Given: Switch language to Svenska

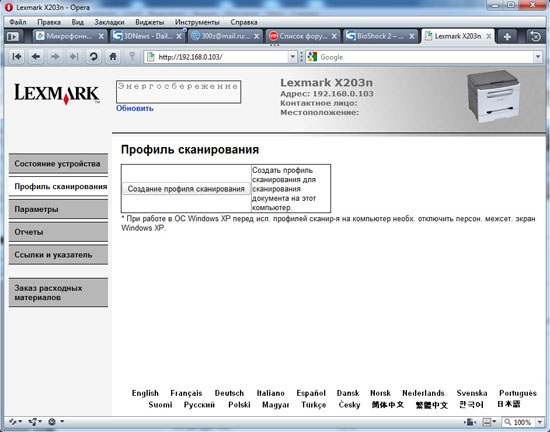Looking at the screenshot, I should [x=472, y=393].
